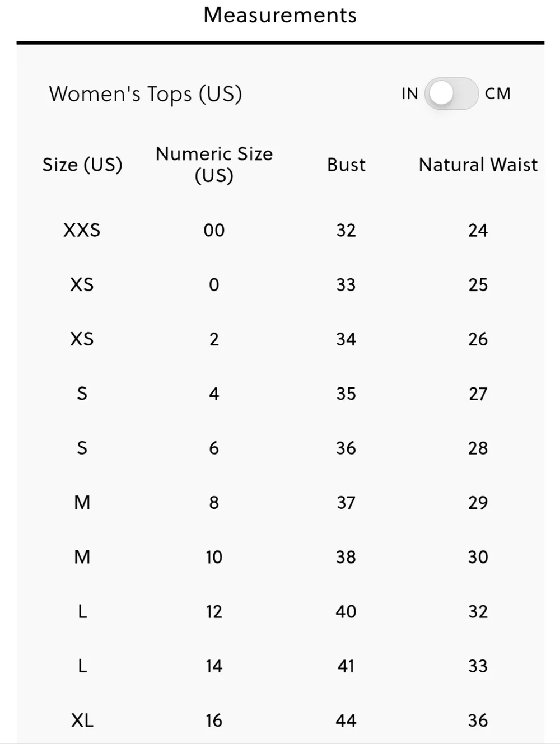This screenshot has width=560, height=744.
Task: Select the IN unit label
Action: (x=410, y=93)
